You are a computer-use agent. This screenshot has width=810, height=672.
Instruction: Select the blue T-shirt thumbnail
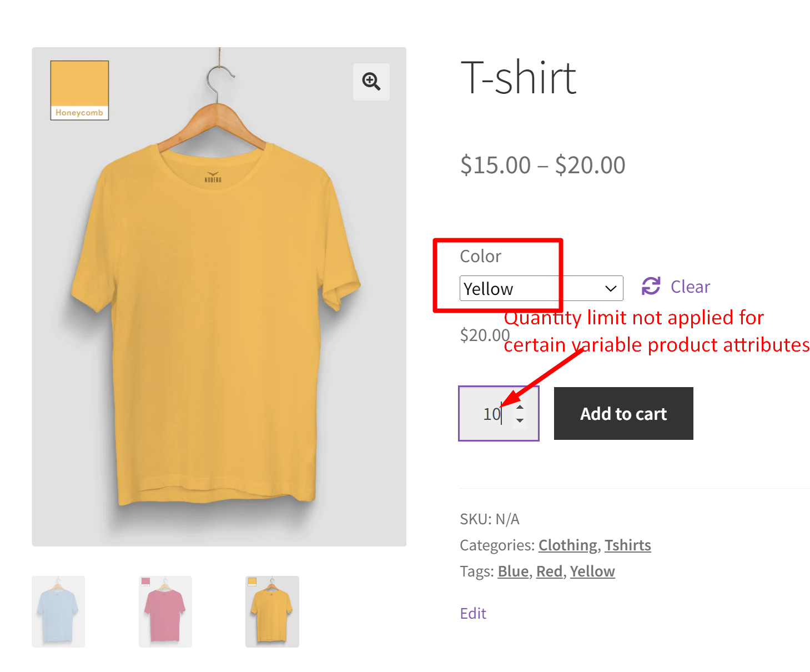[58, 611]
